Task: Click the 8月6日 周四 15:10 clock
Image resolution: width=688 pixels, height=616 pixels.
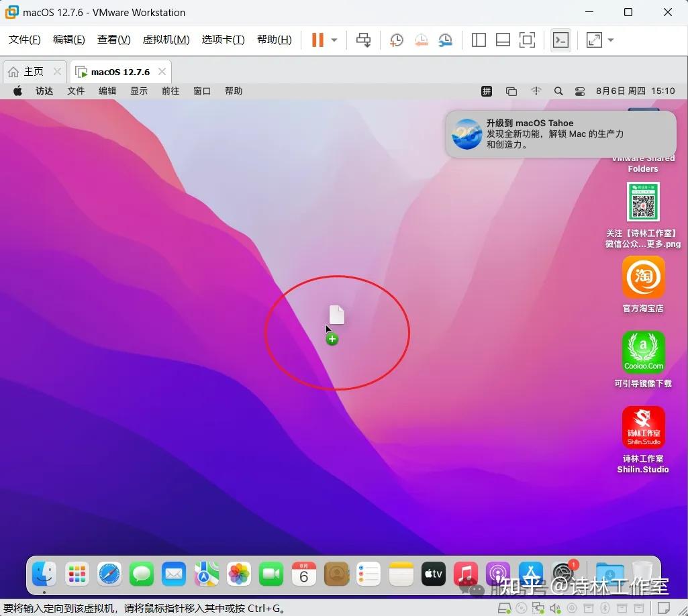Action: click(635, 91)
